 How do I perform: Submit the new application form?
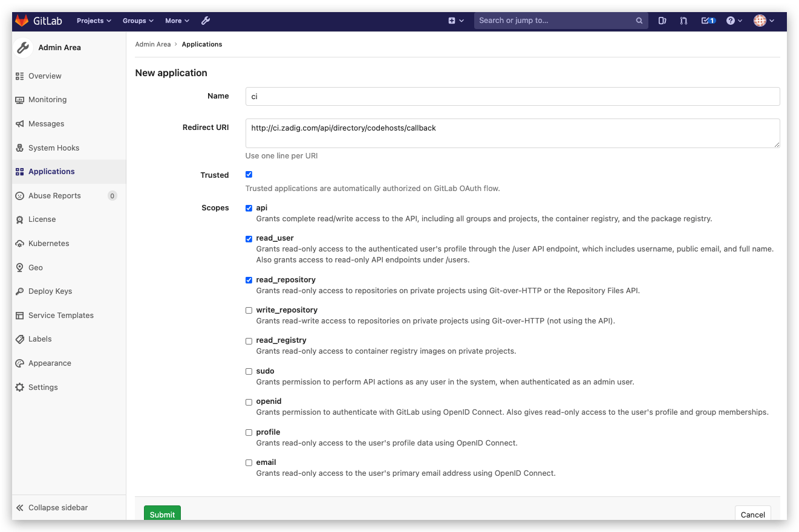pos(162,514)
